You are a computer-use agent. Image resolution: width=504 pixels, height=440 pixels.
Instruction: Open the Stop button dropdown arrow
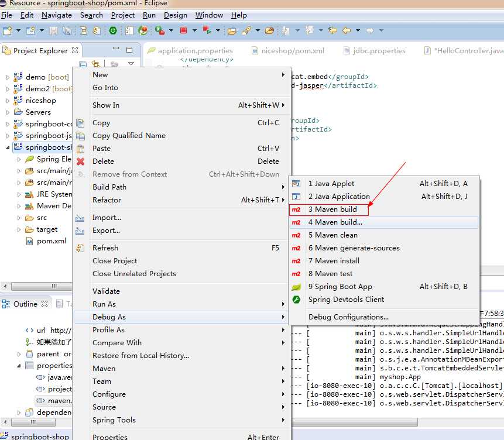194,30
